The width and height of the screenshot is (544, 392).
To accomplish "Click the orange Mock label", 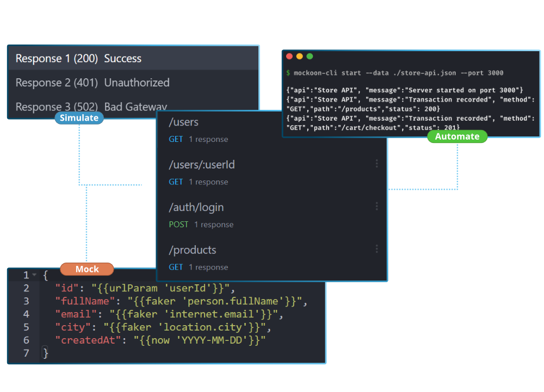I will [87, 269].
